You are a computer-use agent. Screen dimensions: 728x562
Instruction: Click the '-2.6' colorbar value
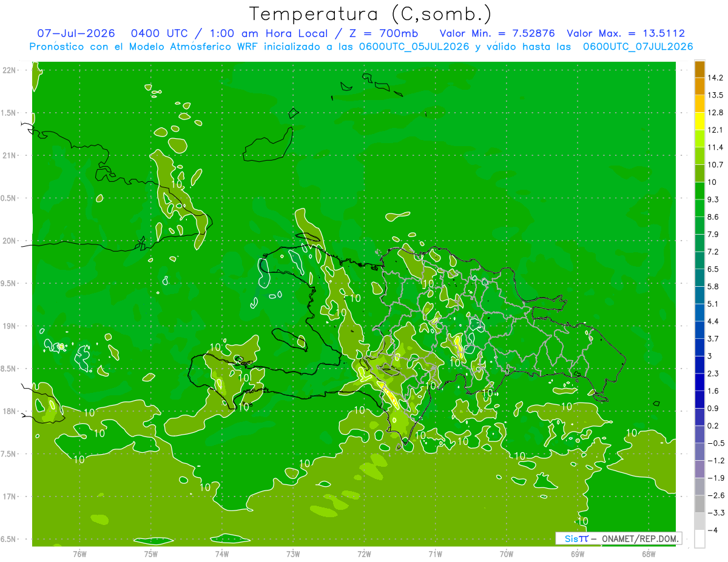[x=715, y=495]
